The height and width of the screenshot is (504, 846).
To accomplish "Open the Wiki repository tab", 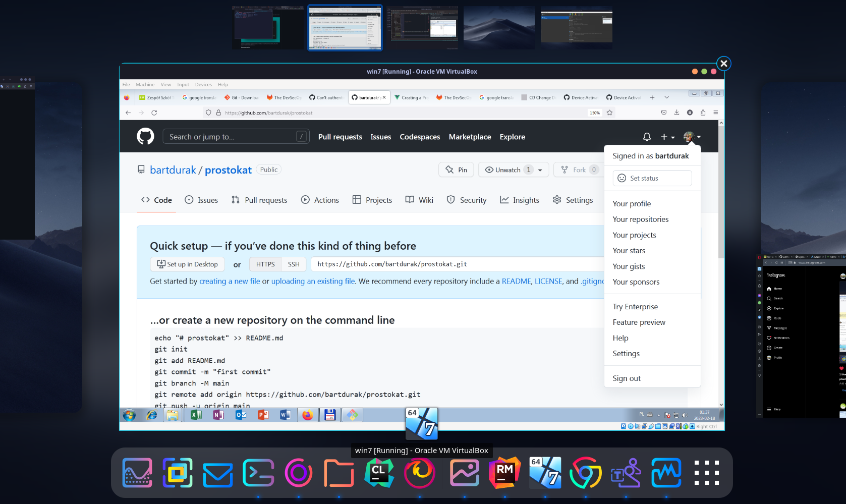I will (x=419, y=200).
